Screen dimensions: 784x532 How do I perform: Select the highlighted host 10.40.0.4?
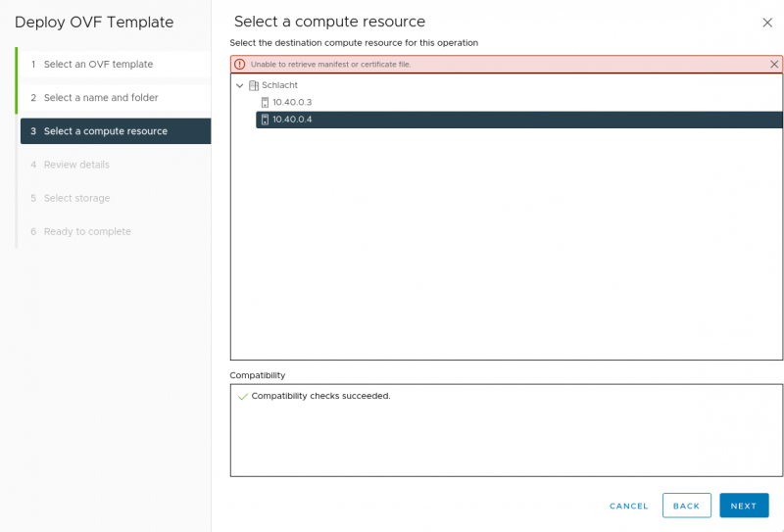[292, 120]
